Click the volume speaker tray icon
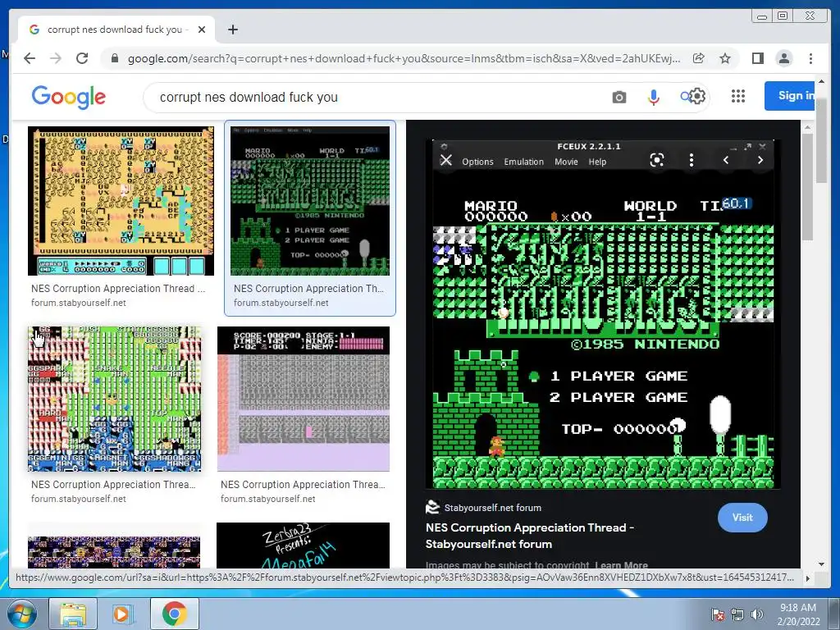This screenshot has width=840, height=630. (x=756, y=614)
